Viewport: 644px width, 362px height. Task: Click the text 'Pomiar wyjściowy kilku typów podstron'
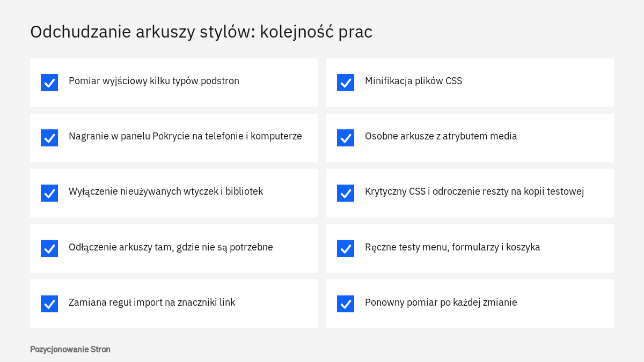154,81
